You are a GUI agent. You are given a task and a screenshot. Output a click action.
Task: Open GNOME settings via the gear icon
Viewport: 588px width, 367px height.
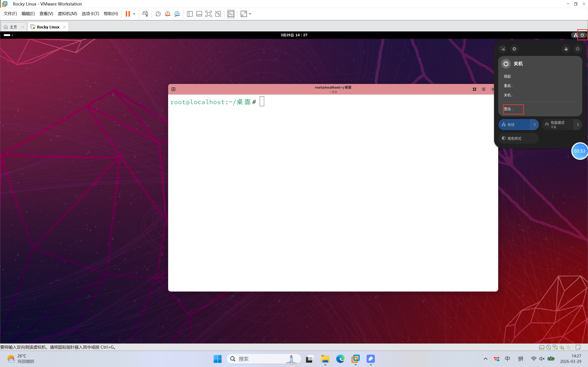coord(514,49)
